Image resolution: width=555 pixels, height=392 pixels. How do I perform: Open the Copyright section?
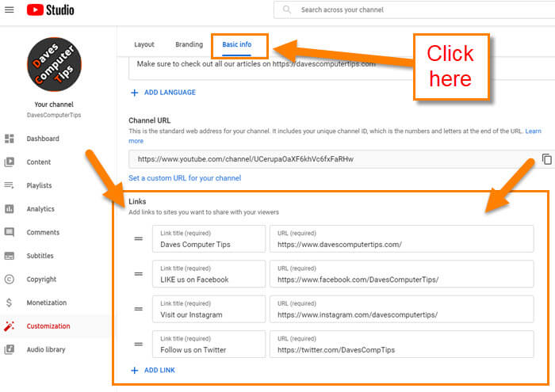click(41, 280)
